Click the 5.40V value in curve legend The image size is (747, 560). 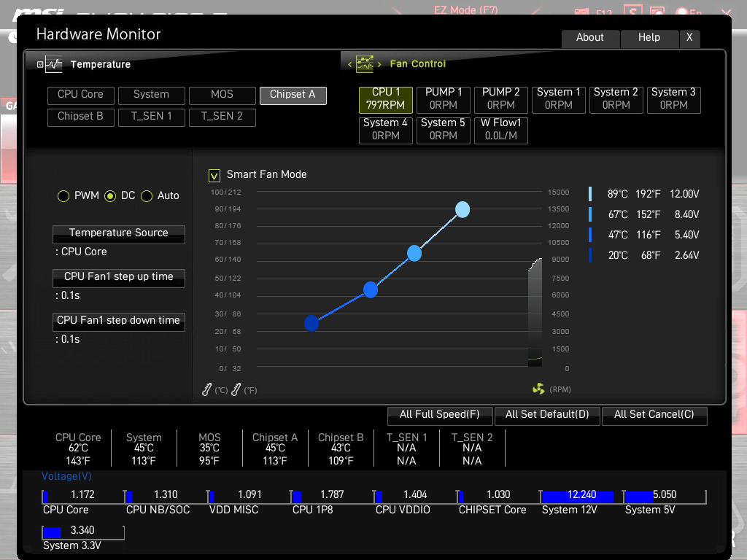pyautogui.click(x=686, y=236)
